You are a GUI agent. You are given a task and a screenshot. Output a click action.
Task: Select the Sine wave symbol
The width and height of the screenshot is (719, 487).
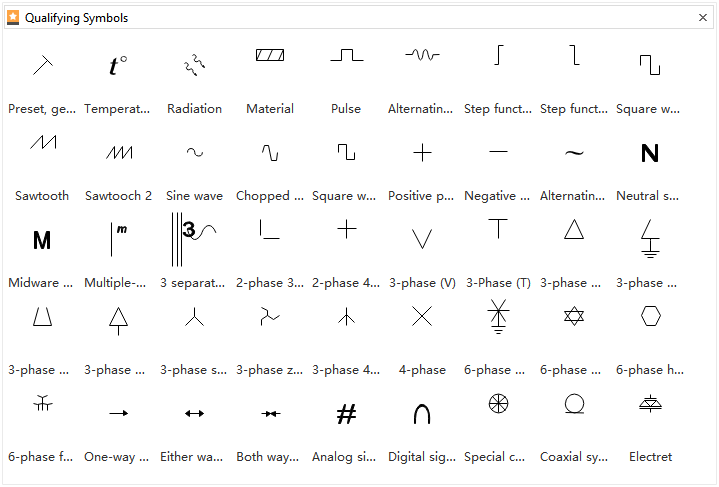[x=195, y=152]
